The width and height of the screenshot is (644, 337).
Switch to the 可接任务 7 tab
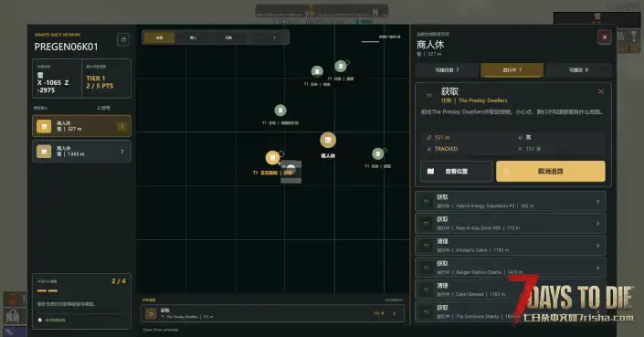448,70
